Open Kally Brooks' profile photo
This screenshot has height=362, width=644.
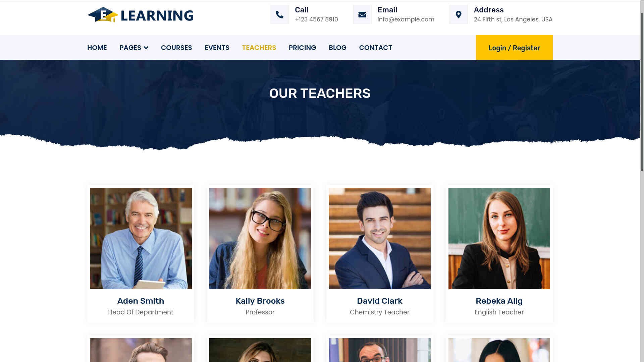pyautogui.click(x=260, y=238)
